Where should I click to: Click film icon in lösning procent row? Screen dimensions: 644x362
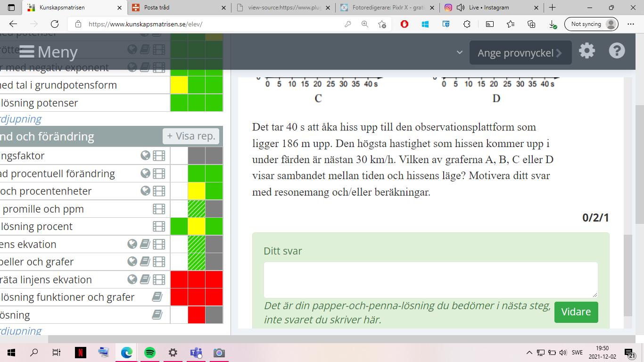point(159,227)
